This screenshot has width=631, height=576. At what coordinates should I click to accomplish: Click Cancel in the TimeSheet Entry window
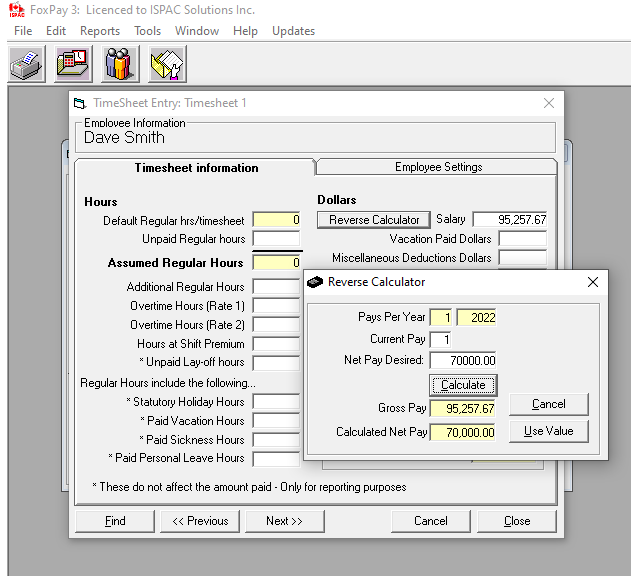[x=431, y=521]
